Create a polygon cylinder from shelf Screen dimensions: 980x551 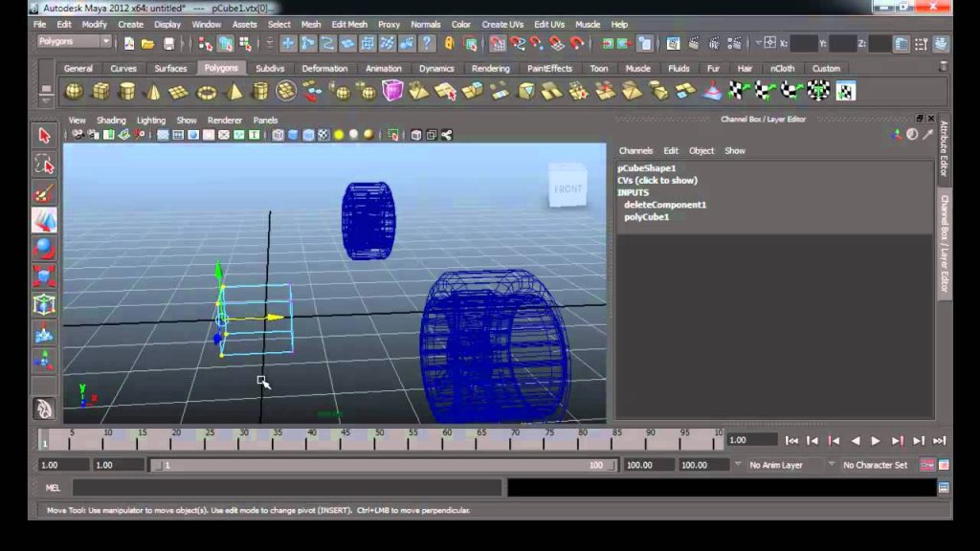click(x=127, y=92)
